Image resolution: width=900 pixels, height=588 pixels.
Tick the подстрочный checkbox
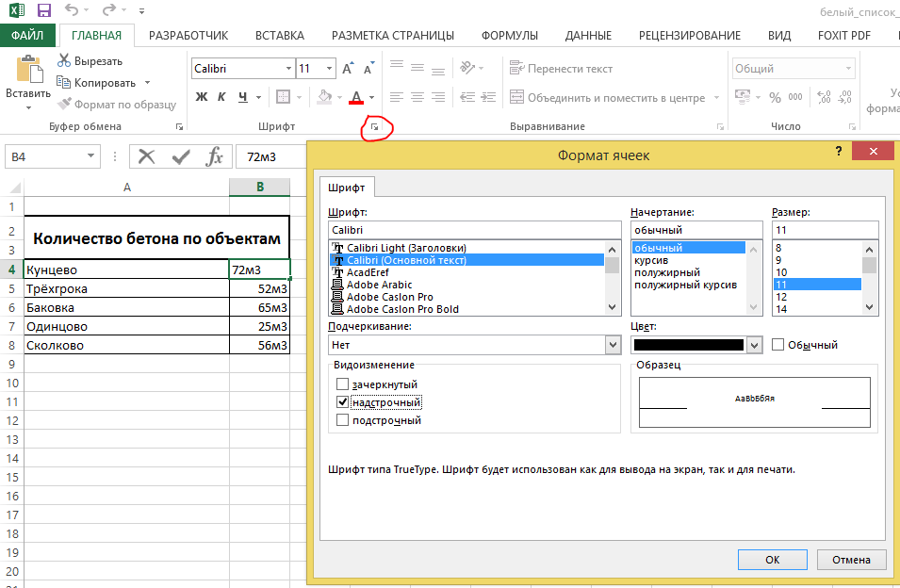tap(343, 420)
